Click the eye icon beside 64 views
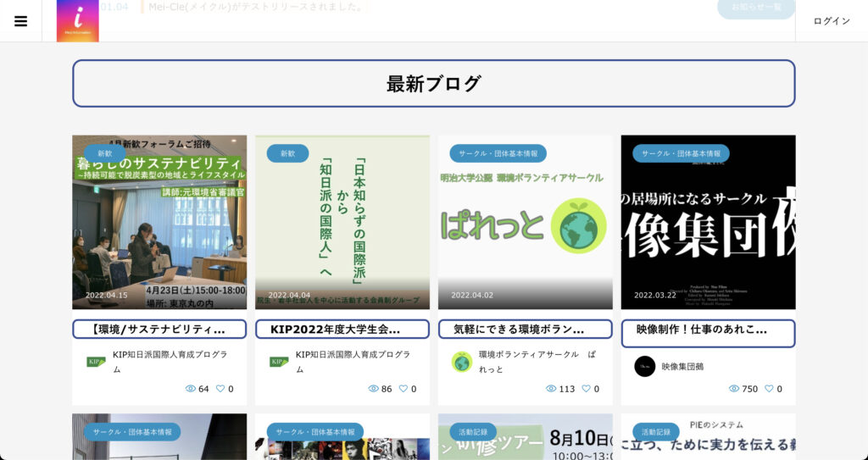868x460 pixels. click(191, 389)
